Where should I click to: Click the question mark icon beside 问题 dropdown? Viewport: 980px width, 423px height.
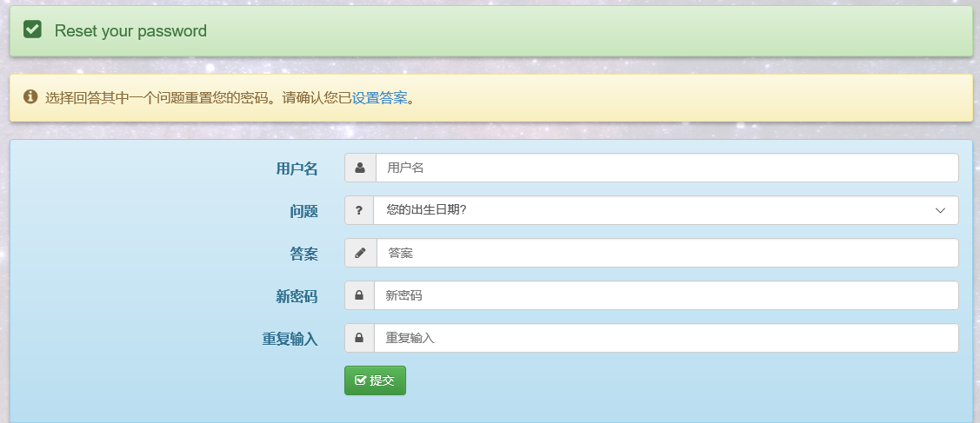(x=359, y=210)
